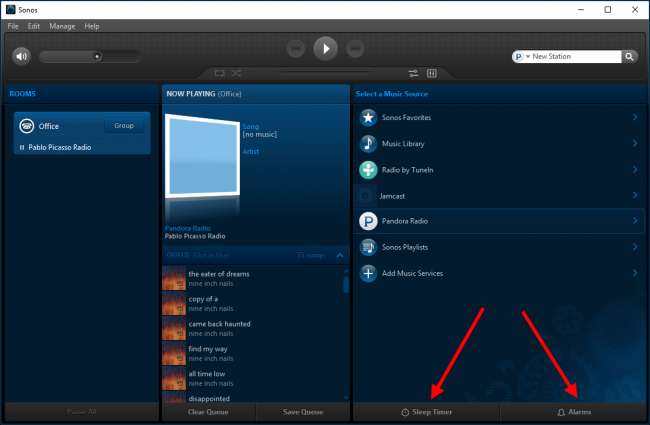Expand Sonos Favorites with its chevron

635,117
